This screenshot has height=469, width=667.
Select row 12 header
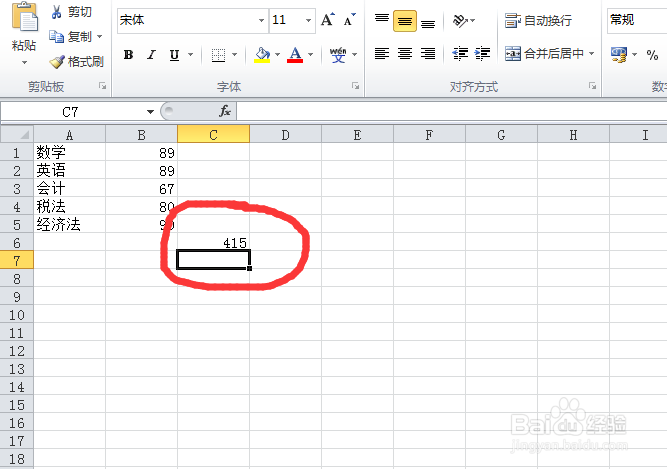tap(17, 351)
